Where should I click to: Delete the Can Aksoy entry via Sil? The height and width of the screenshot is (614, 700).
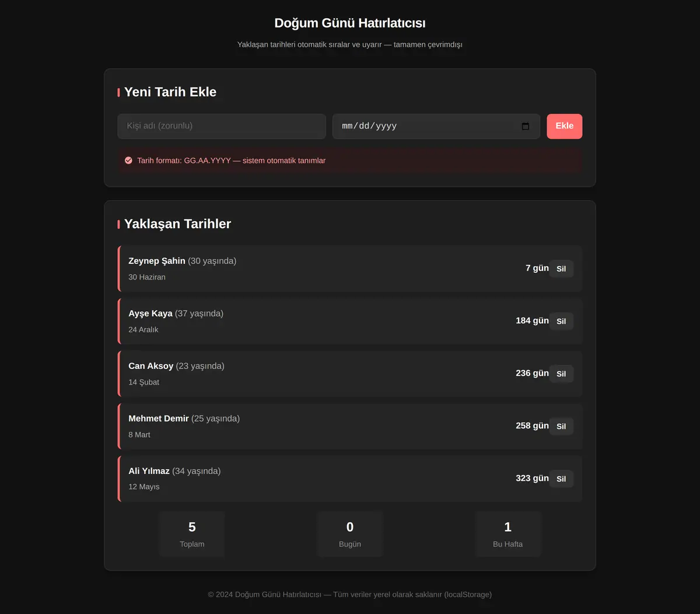click(x=561, y=374)
